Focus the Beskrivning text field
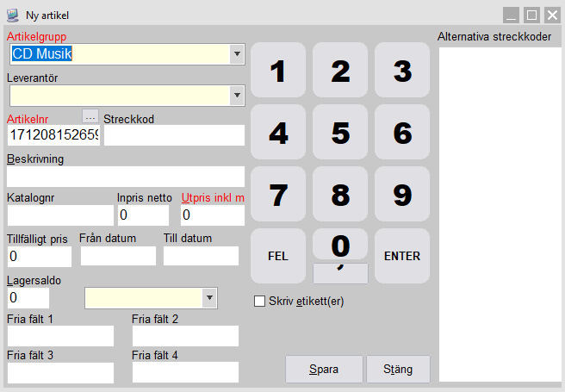565x392 pixels. (126, 177)
